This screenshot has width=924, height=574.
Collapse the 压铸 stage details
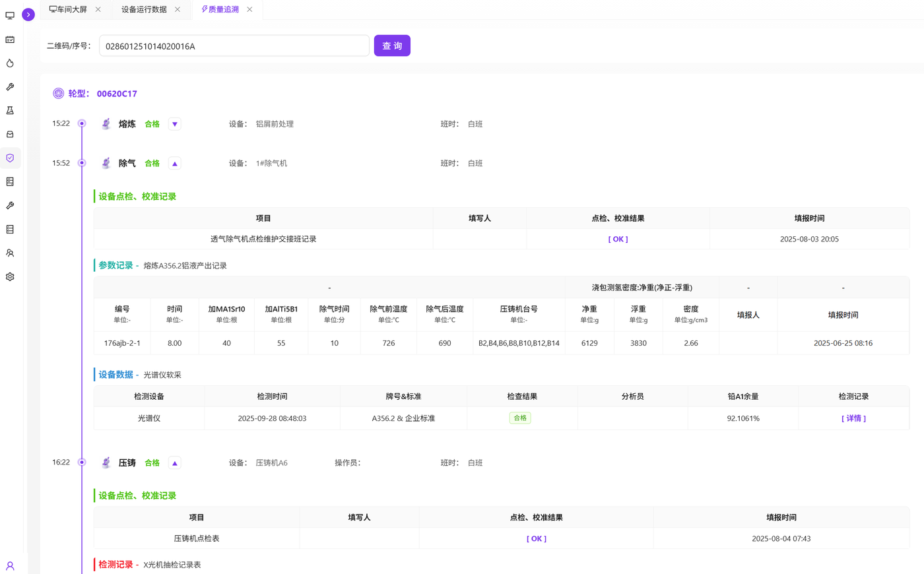(x=175, y=463)
